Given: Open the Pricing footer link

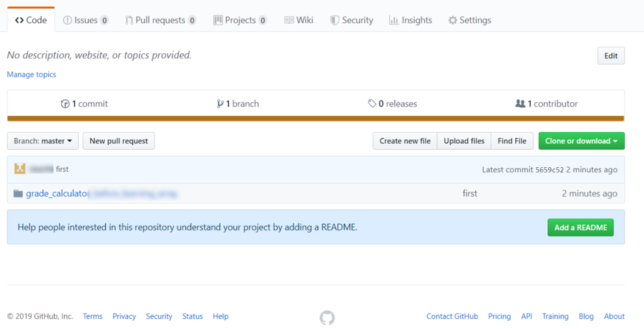Looking at the screenshot, I should click(x=499, y=316).
